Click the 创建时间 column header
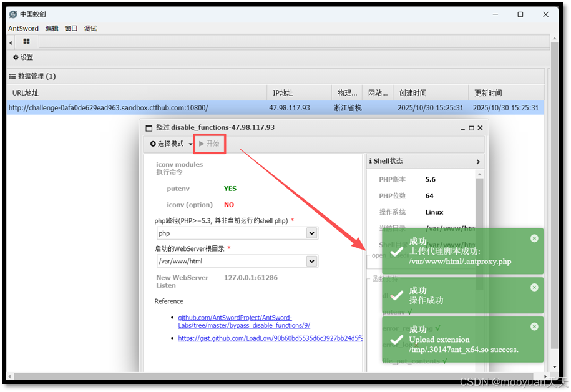 [x=432, y=93]
